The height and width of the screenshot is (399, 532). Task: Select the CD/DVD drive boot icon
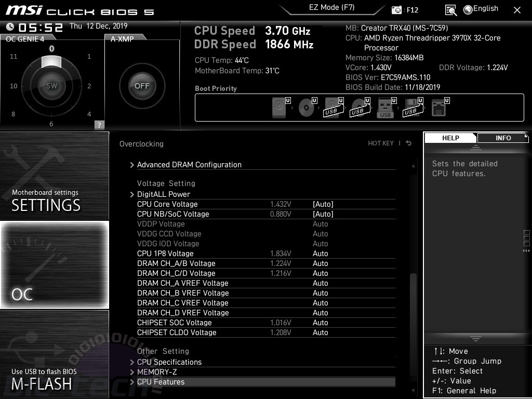[x=308, y=107]
